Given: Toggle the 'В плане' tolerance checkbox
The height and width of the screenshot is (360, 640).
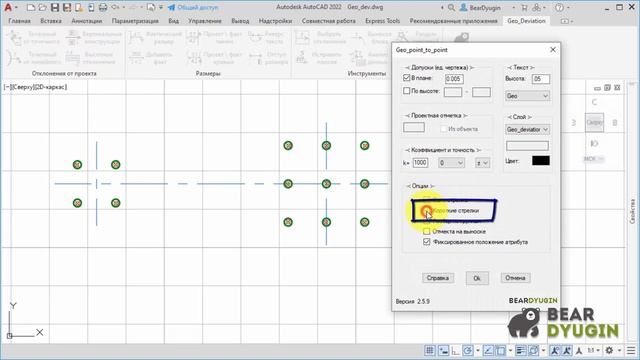Looking at the screenshot, I should pyautogui.click(x=407, y=78).
